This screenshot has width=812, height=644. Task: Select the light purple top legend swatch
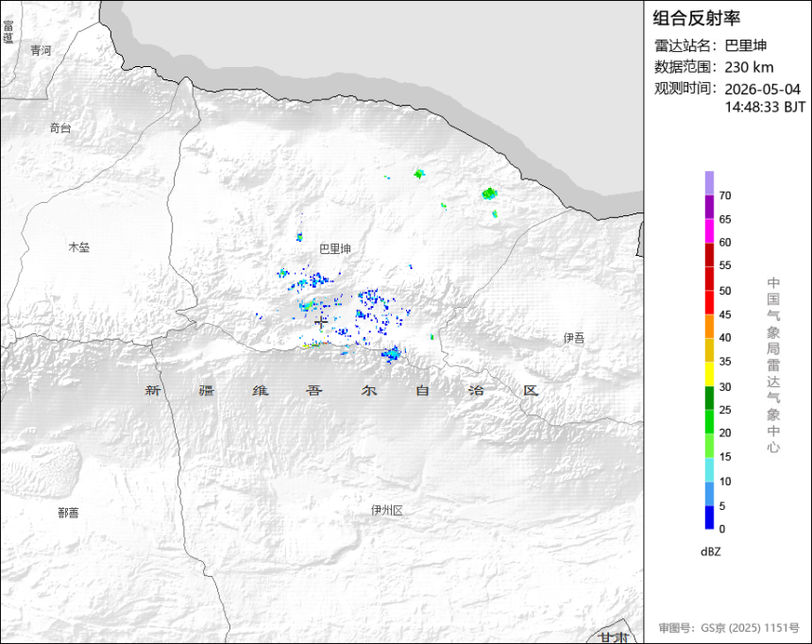point(709,183)
